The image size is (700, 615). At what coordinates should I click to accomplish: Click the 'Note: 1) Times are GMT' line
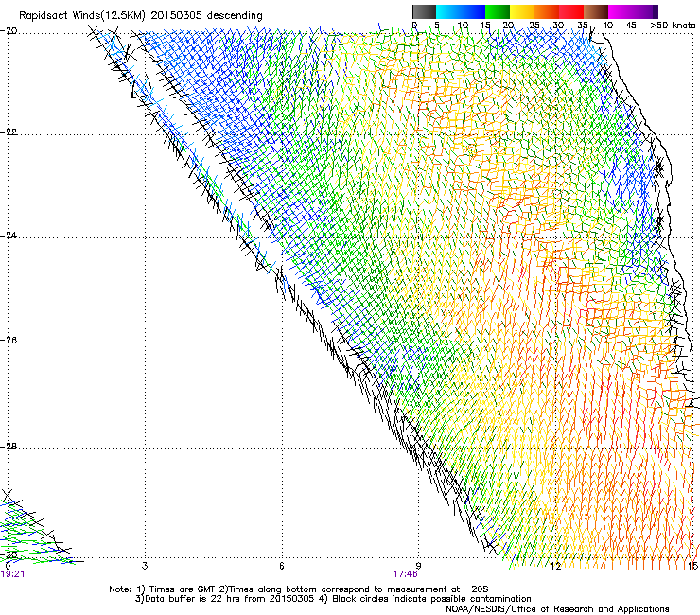[298, 589]
